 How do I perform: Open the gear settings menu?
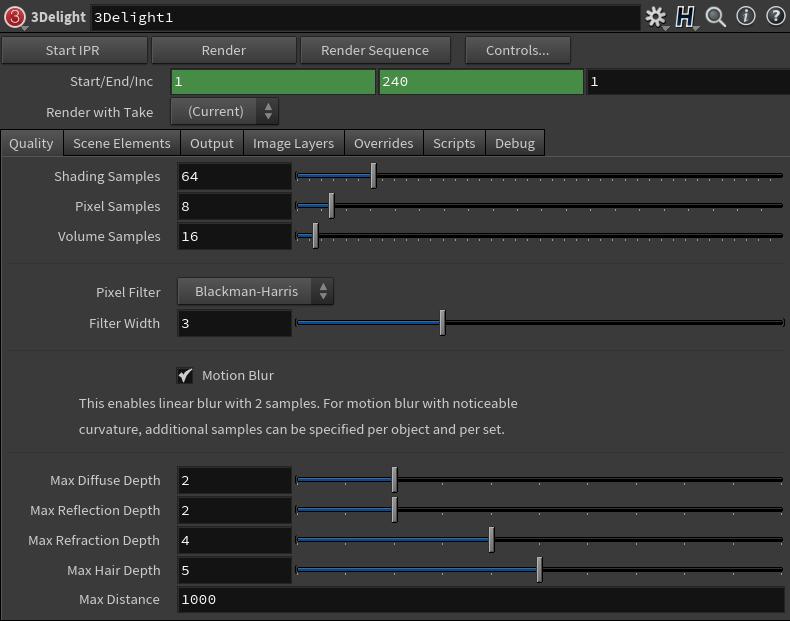[655, 17]
